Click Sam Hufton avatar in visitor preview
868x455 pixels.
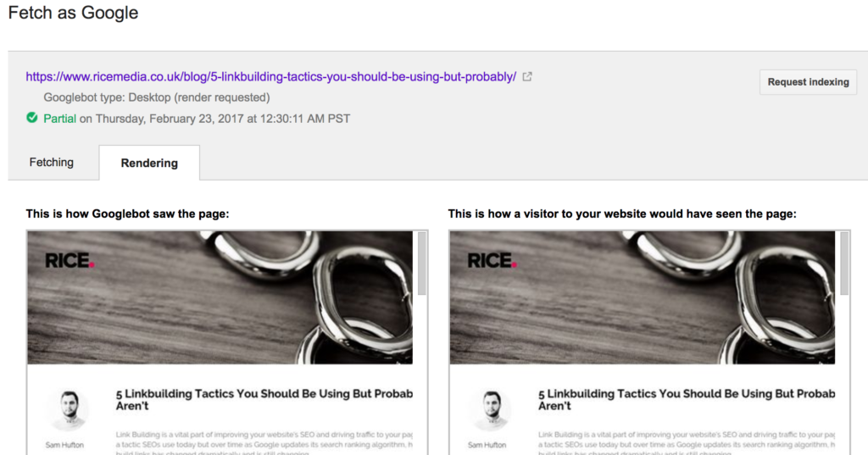coord(490,410)
